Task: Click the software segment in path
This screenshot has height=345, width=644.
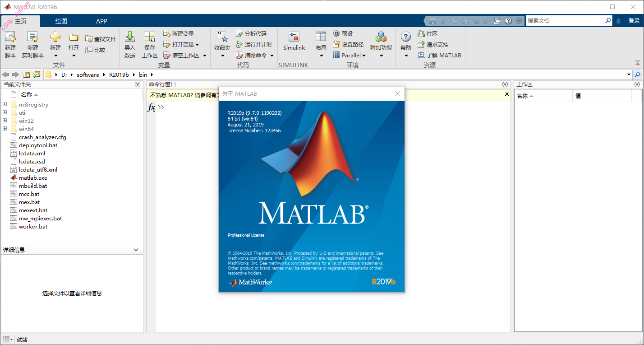Action: pos(88,75)
